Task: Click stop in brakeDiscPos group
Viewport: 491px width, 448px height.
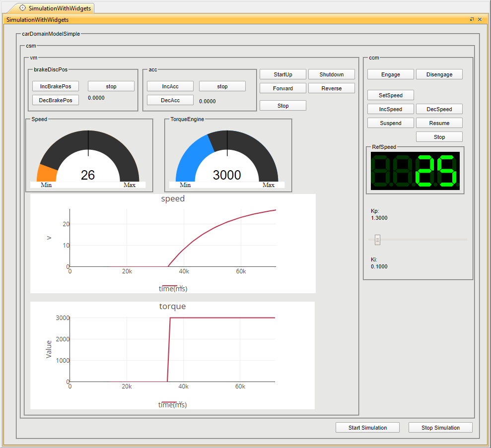Action: coord(111,86)
